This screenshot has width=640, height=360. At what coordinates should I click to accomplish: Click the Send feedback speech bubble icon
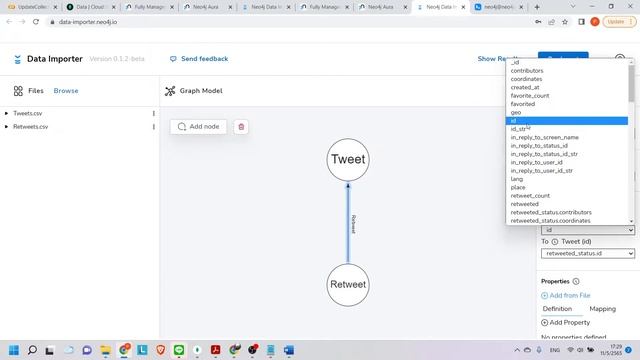tap(173, 59)
